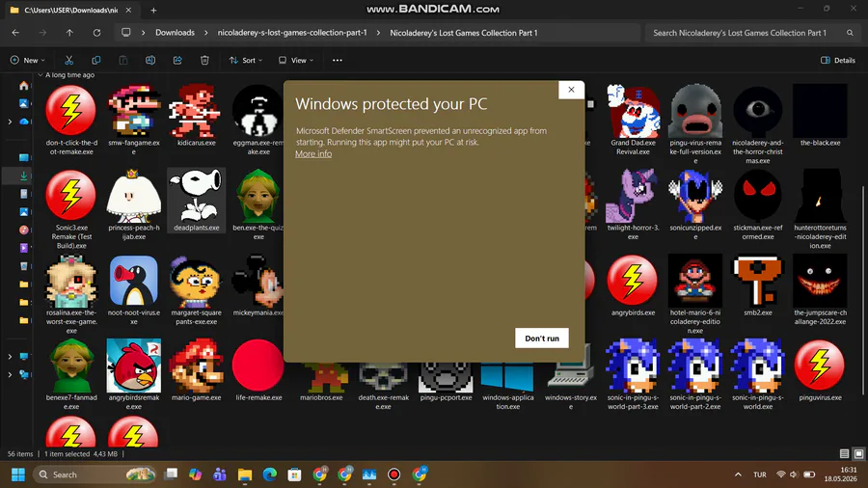Click the More info link

point(313,153)
